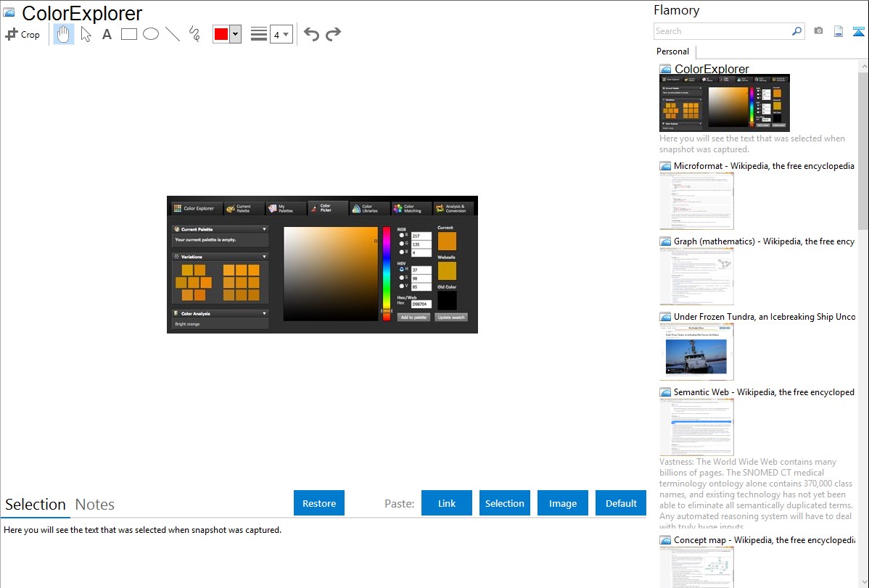Screen dimensions: 869x588
Task: Click the black Old Color swatch in large preview
Action: [x=447, y=301]
